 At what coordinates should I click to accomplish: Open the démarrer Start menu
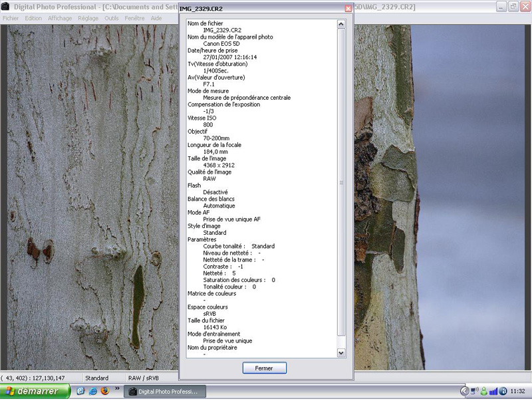[x=35, y=391]
